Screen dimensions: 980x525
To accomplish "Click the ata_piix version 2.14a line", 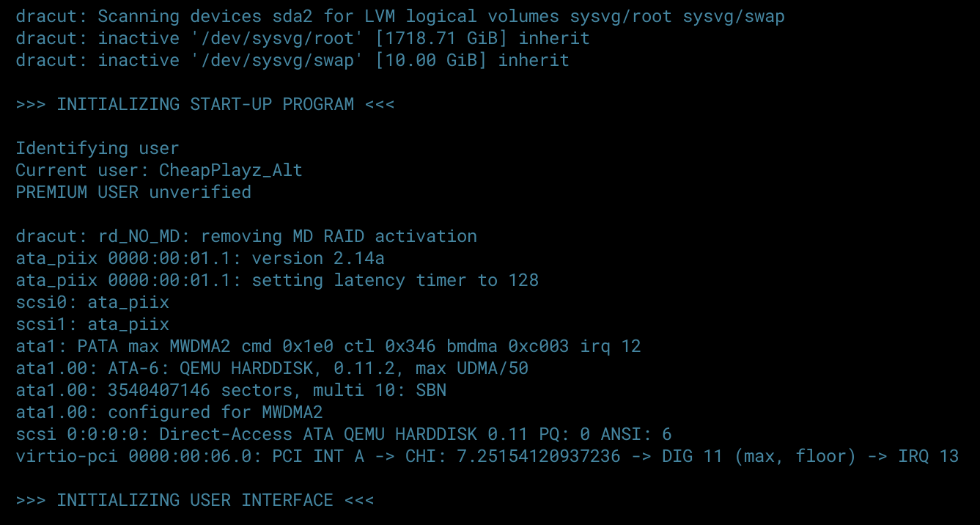I will pos(200,258).
